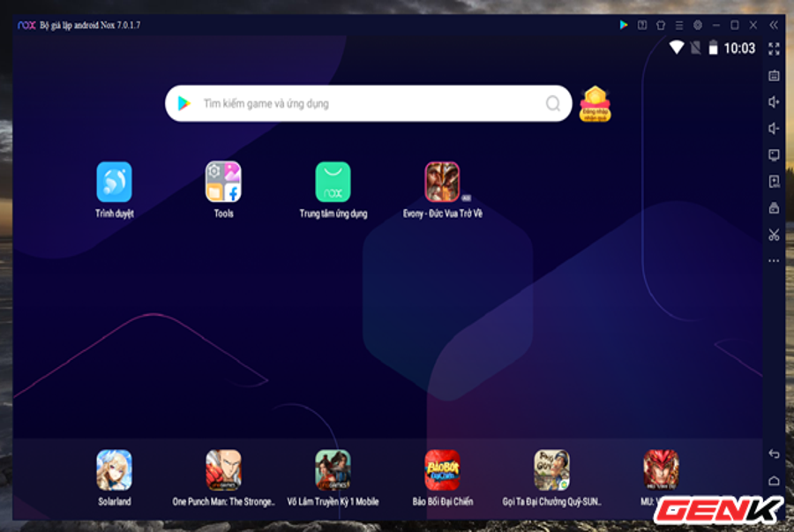Open the theme shirt icon in title bar

(x=660, y=25)
